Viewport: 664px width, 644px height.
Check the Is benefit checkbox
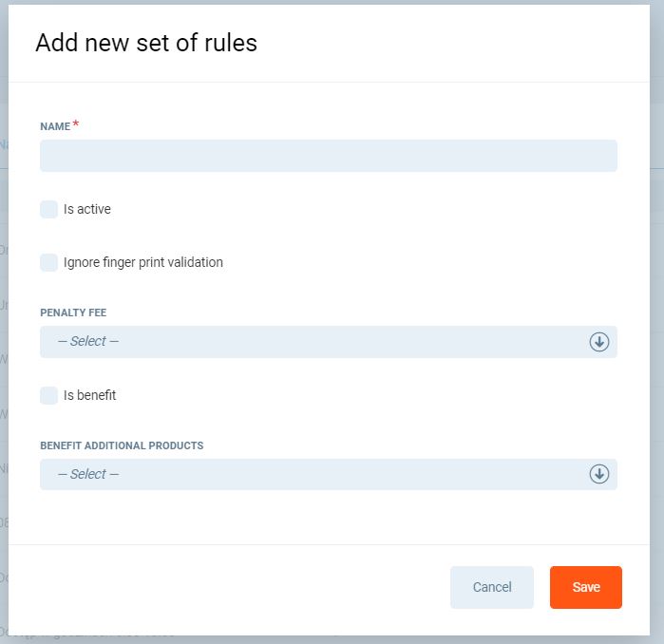[49, 395]
